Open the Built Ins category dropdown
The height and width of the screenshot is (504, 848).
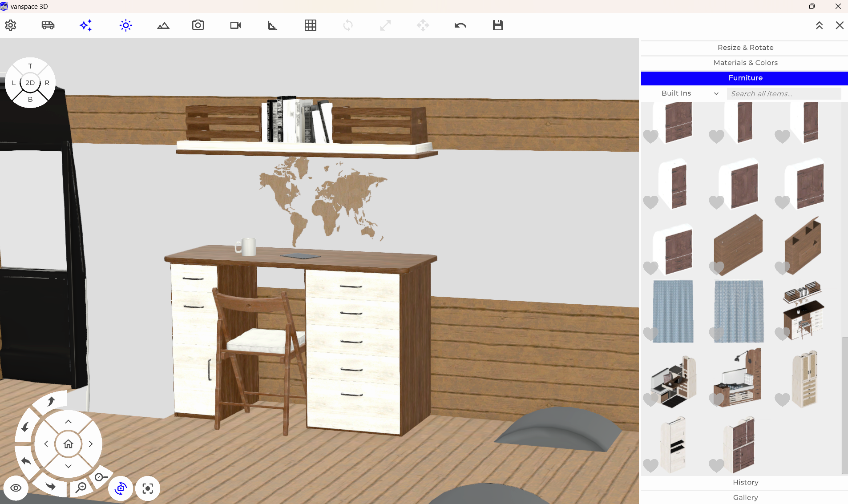click(x=690, y=93)
